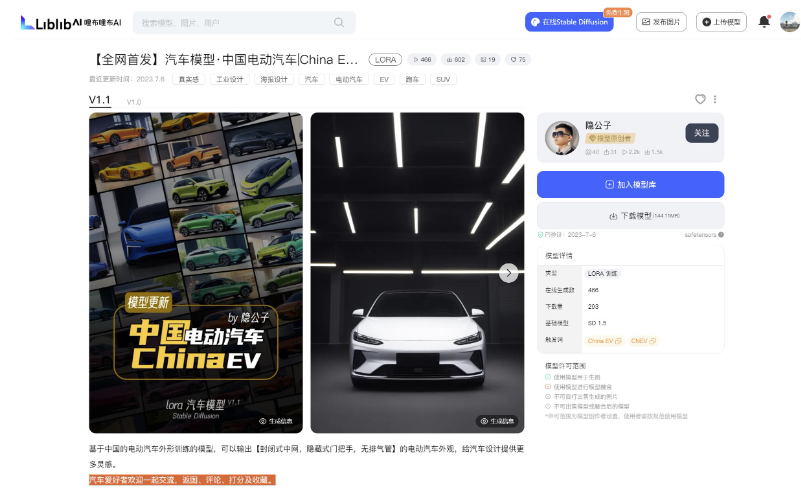Switch to version V1.0 tab
The image size is (801, 490).
coord(134,102)
